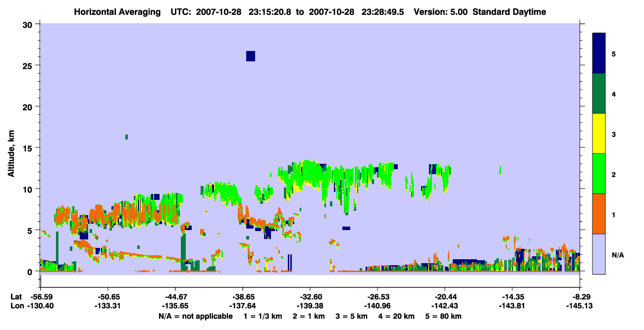Click latitude value -32.60

pyautogui.click(x=310, y=297)
